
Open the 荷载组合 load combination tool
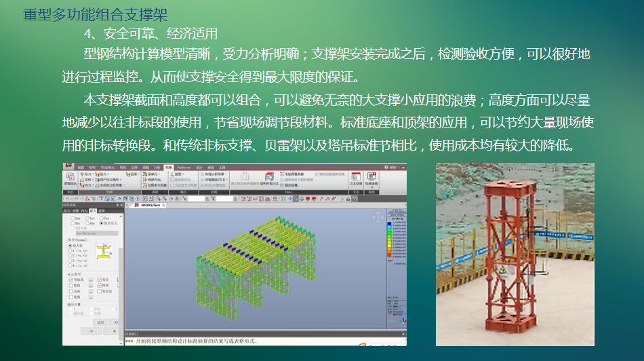(71, 179)
